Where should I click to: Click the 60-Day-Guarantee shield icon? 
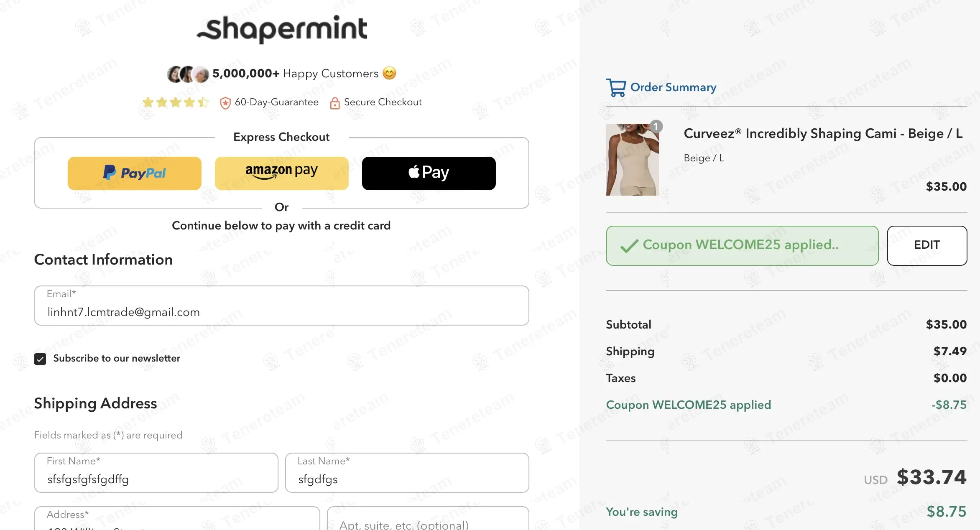tap(225, 103)
